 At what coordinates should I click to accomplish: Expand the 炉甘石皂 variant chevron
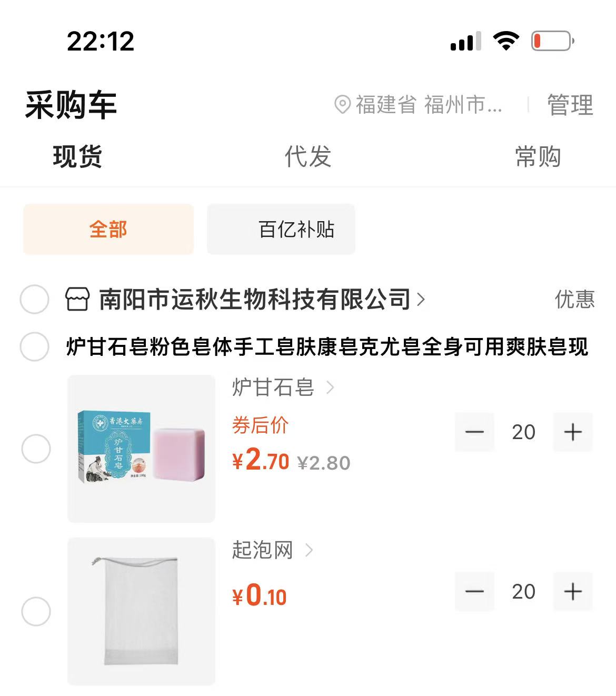(x=331, y=388)
